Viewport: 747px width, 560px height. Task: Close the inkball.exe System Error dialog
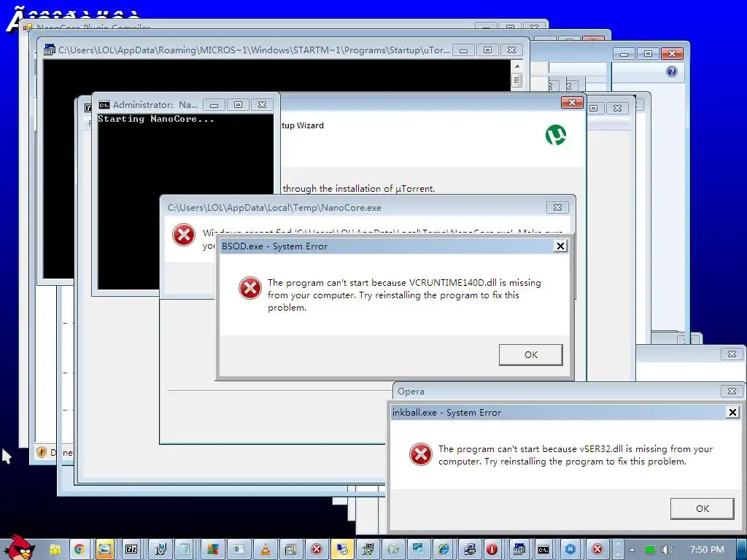click(x=732, y=413)
